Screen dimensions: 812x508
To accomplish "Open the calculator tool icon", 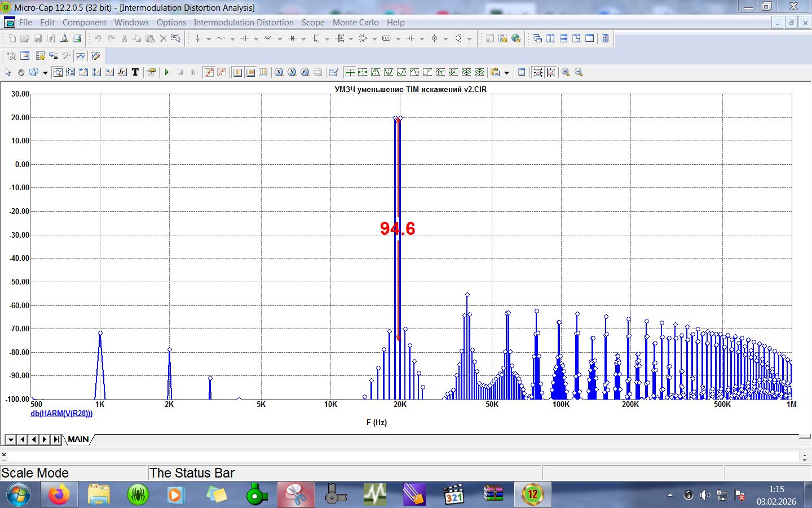I will coord(605,38).
